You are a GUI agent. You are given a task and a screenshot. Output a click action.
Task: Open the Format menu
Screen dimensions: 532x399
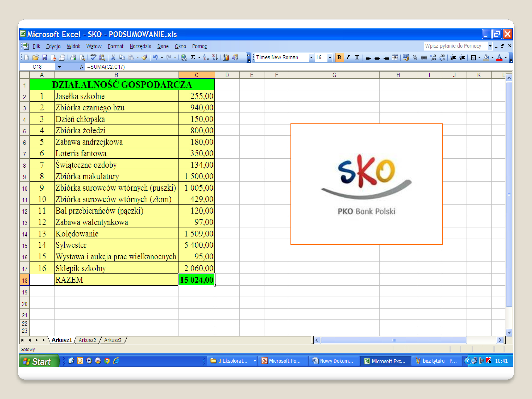point(115,46)
